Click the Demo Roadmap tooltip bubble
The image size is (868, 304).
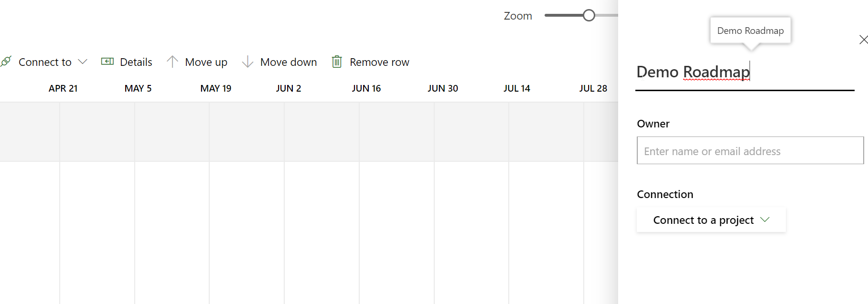point(750,31)
